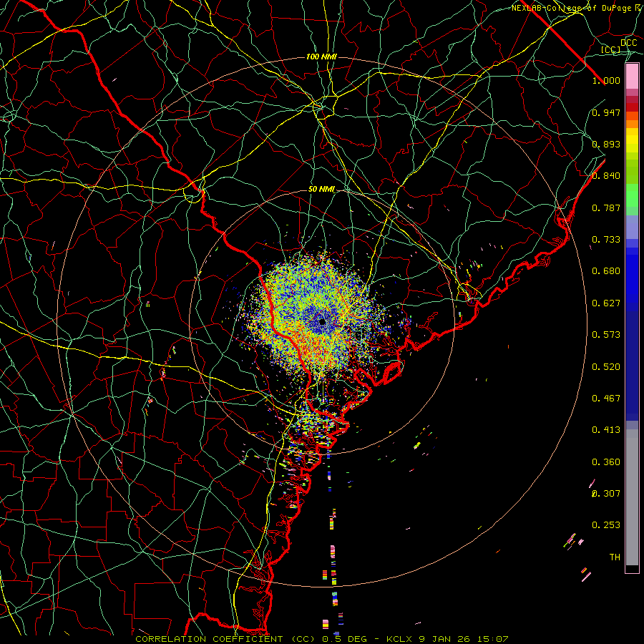This screenshot has height=644, width=644.
Task: Click the 0.467 scale value
Action: pyautogui.click(x=606, y=399)
